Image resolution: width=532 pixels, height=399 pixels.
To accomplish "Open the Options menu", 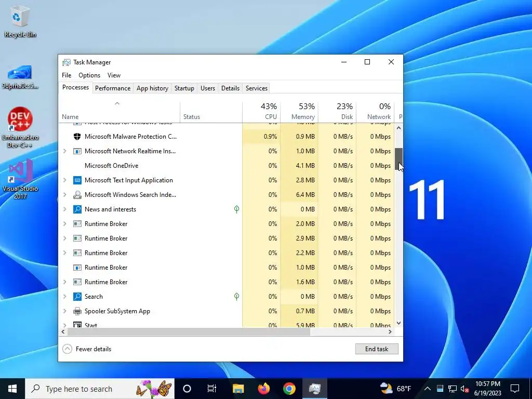I will pyautogui.click(x=89, y=75).
